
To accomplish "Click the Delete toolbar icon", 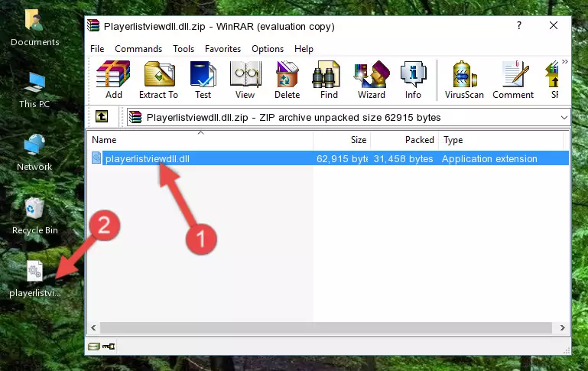I will pos(287,80).
